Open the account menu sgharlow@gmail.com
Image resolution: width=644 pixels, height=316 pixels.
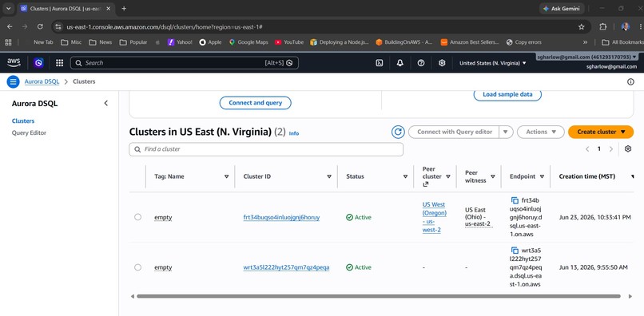click(586, 57)
